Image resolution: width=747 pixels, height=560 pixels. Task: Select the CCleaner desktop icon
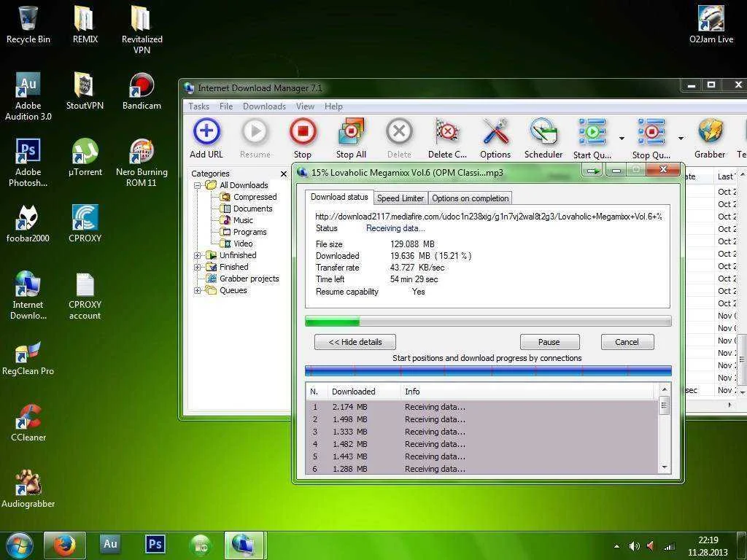[x=28, y=422]
